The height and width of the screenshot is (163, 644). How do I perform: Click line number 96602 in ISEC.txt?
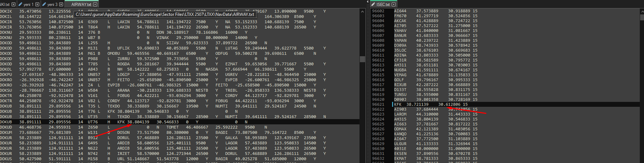(378, 11)
